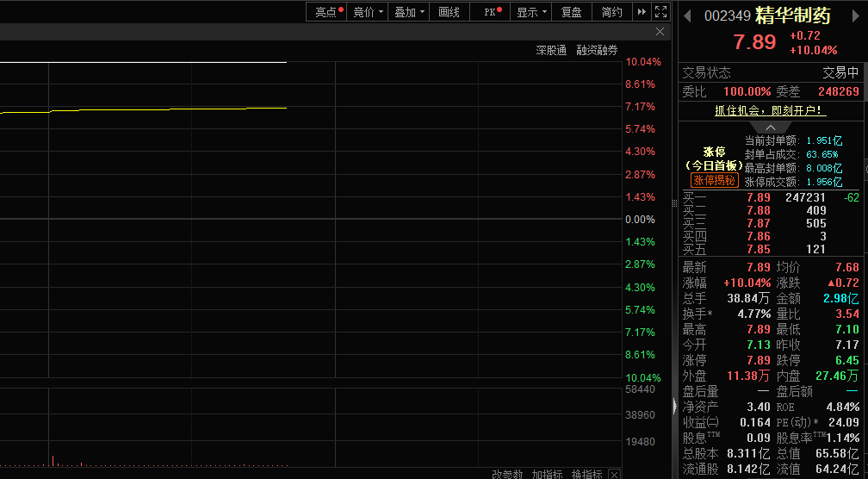Screen dimensions: 868x479
Task: Click 加指标 to add indicator
Action: click(548, 474)
